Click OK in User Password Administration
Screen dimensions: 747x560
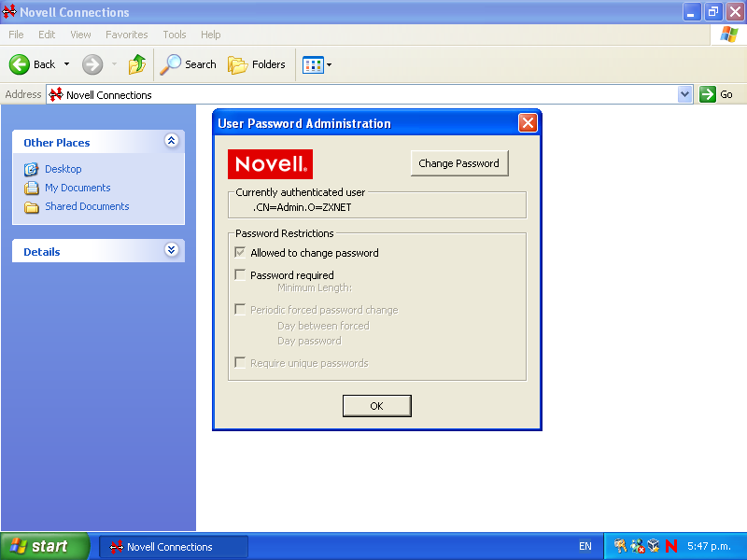coord(377,406)
